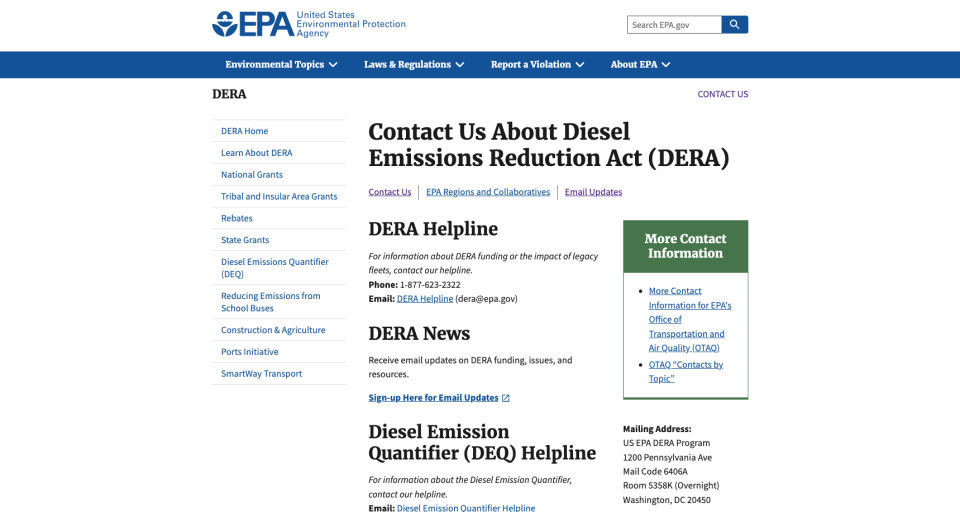
Task: Open OTAQ "Contacts by Topic" link
Action: [685, 371]
